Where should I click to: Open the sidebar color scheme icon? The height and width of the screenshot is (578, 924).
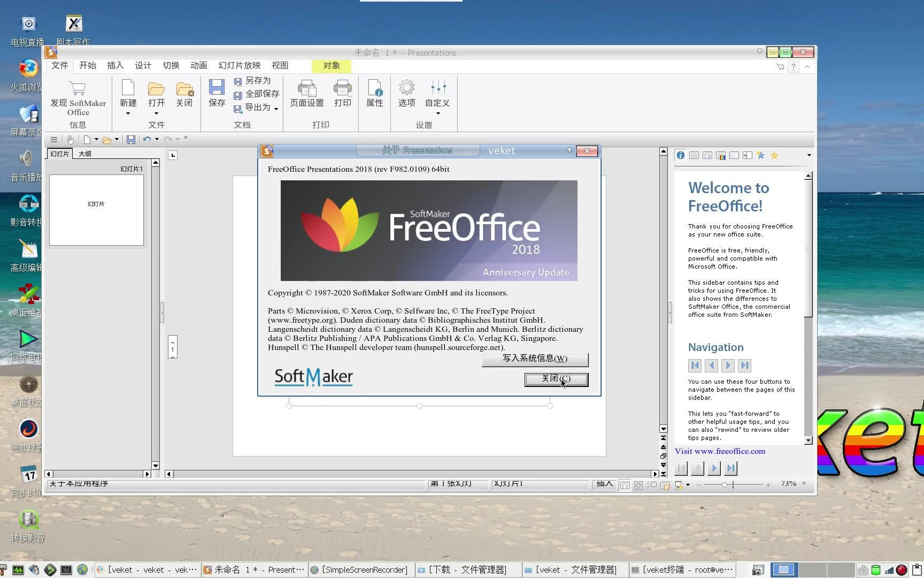point(721,155)
